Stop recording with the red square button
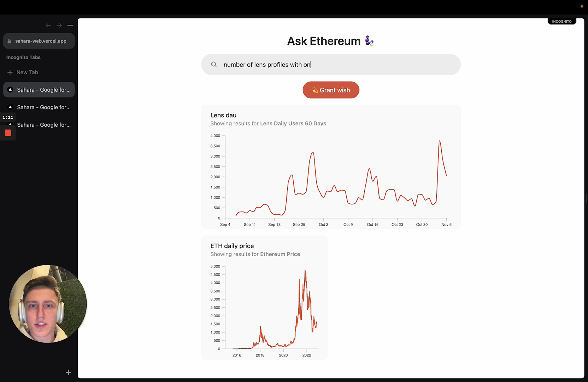Image resolution: width=588 pixels, height=382 pixels. [x=8, y=133]
